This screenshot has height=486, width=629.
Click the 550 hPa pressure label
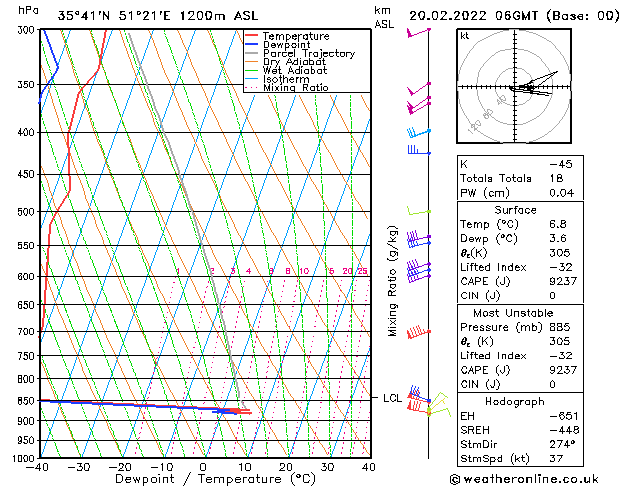tap(28, 245)
